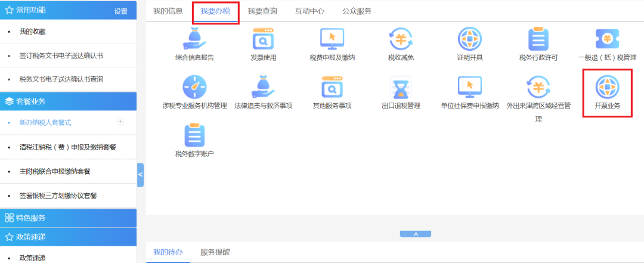Open the 税收减免 icon
644x263 pixels.
click(x=401, y=39)
